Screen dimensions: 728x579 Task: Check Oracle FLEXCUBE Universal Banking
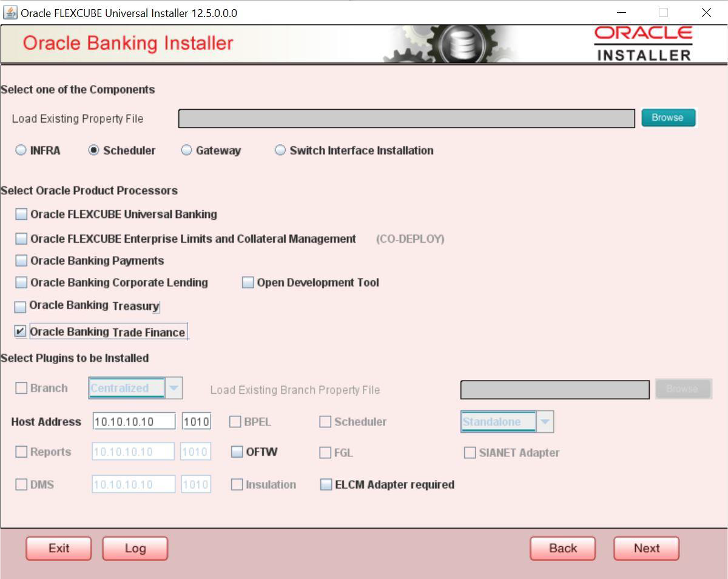tap(21, 214)
